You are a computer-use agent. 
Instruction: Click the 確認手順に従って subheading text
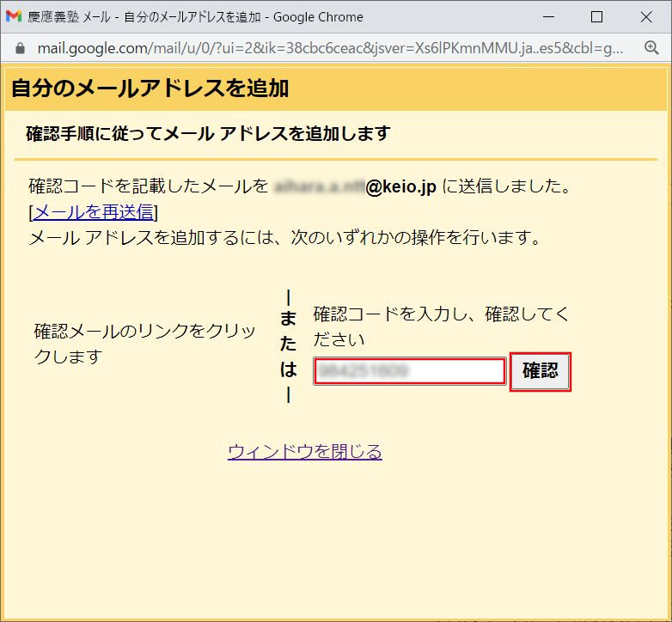coord(208,133)
